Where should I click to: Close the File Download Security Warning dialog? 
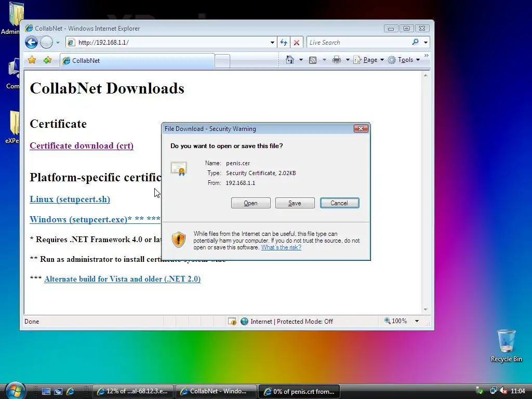point(361,129)
